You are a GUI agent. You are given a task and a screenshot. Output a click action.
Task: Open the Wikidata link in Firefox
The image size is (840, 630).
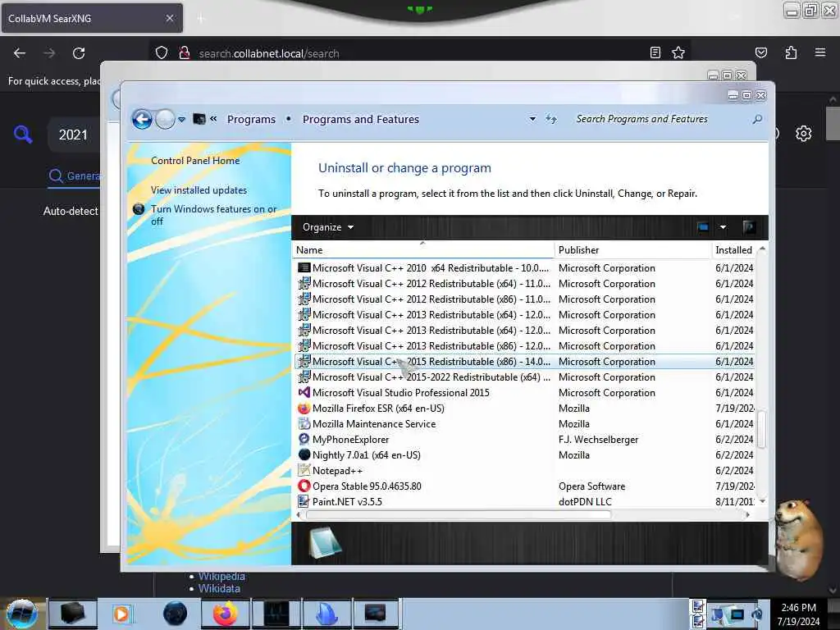pyautogui.click(x=219, y=588)
